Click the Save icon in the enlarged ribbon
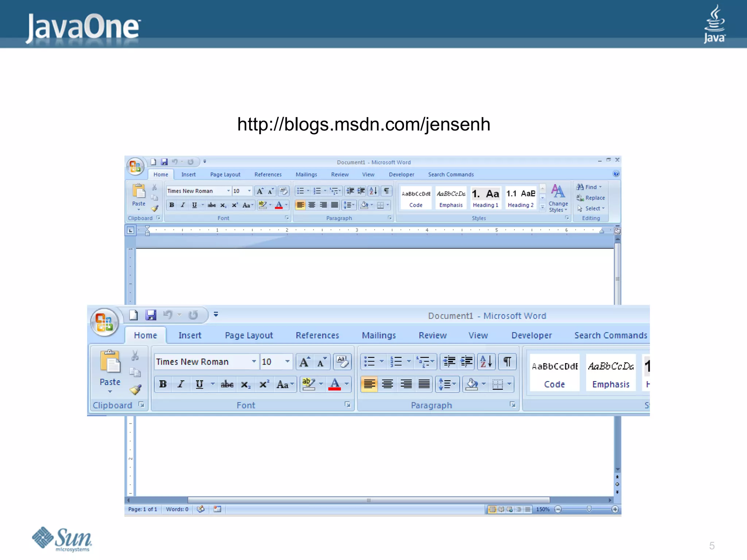 click(151, 315)
